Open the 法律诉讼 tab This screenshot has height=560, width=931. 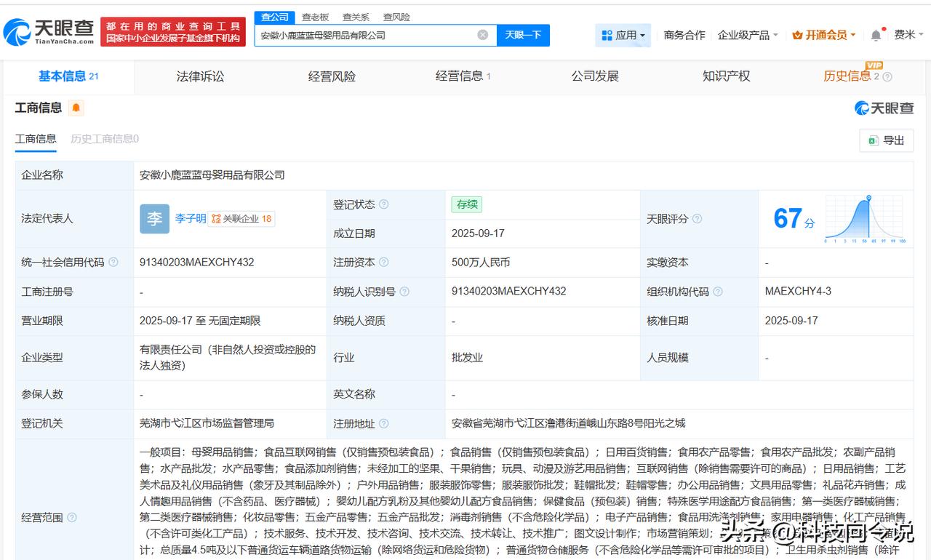click(x=200, y=76)
